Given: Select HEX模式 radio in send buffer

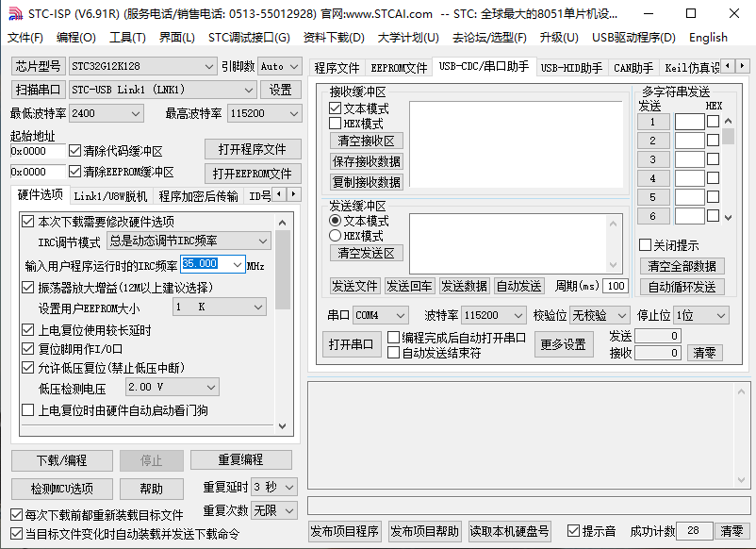Looking at the screenshot, I should click(x=335, y=236).
